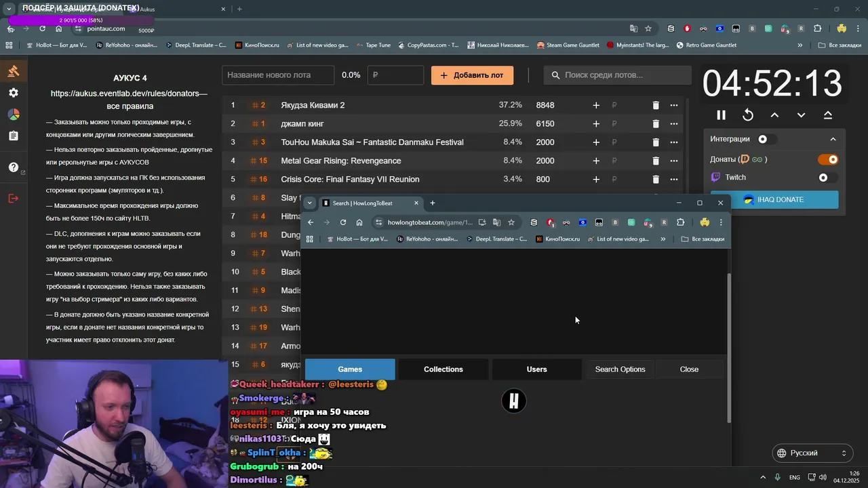Add money to джамп кинг with plus
Image resolution: width=868 pixels, height=488 pixels.
click(596, 123)
